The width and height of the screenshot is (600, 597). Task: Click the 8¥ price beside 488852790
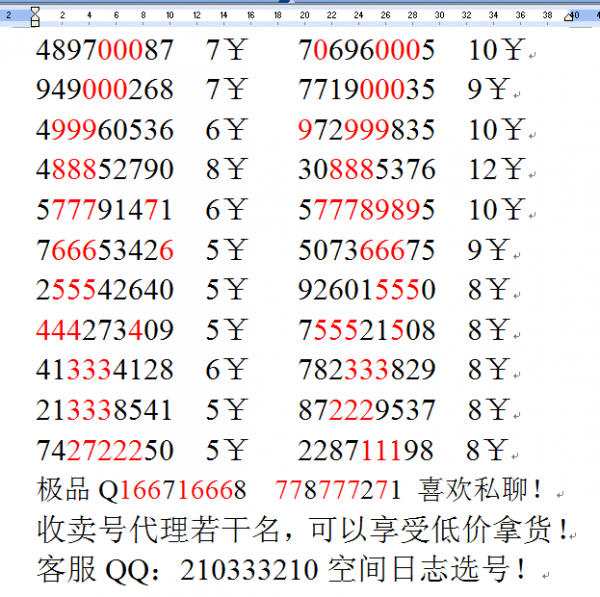pyautogui.click(x=226, y=170)
